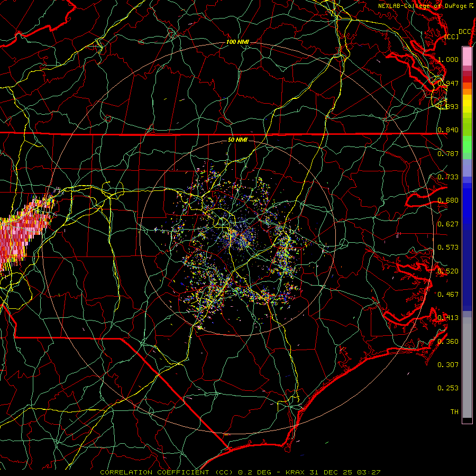
Task: Click the 0.360 scale value
Action: click(448, 341)
